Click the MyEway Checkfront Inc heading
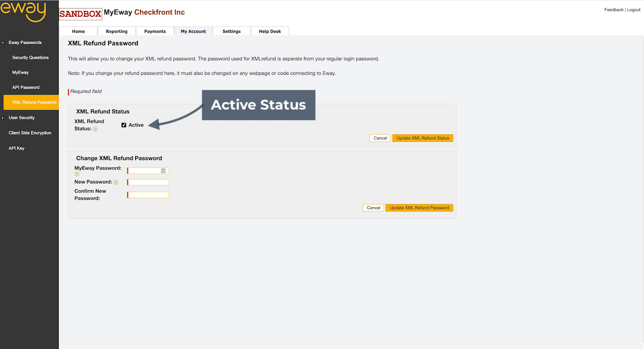Image resolution: width=644 pixels, height=349 pixels. [x=144, y=12]
